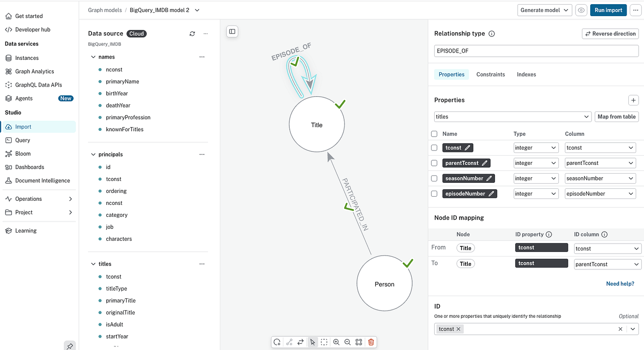This screenshot has width=644, height=350.
Task: Toggle the preview eye icon
Action: click(581, 10)
